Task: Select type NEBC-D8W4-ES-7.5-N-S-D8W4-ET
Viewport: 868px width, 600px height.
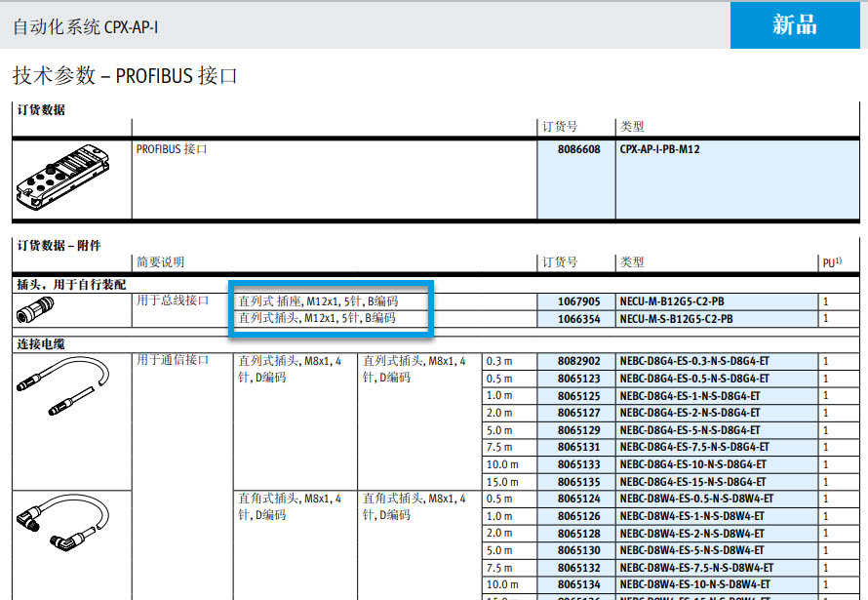Action: coord(696,568)
